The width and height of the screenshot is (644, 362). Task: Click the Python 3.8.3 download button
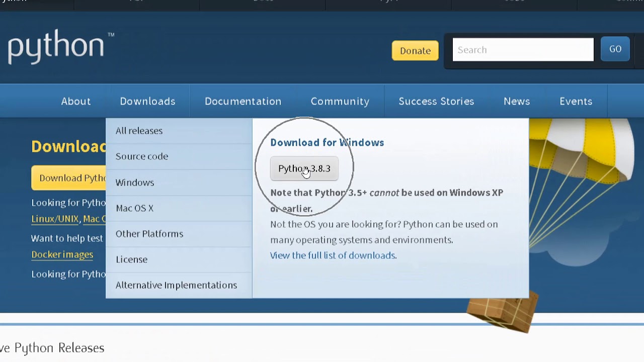tap(304, 169)
